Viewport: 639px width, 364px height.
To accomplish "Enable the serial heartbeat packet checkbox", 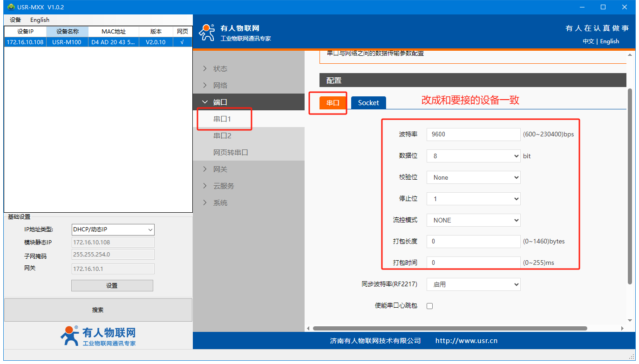I will tap(429, 306).
